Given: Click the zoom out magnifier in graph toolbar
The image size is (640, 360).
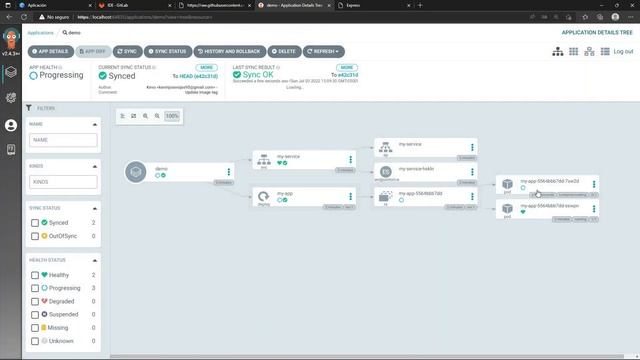Looking at the screenshot, I should coord(157,116).
